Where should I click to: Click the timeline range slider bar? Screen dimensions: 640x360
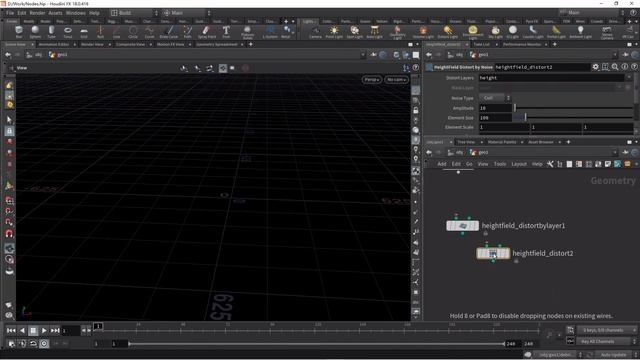click(317, 344)
